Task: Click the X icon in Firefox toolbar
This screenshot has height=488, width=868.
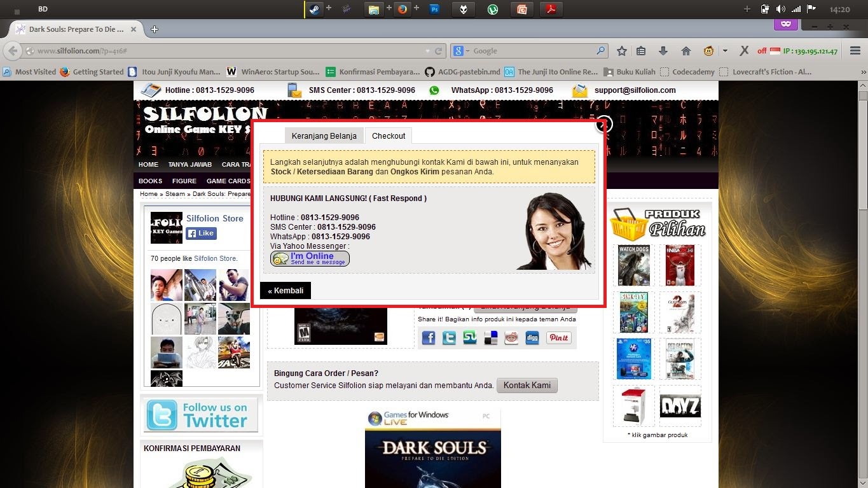Action: click(743, 51)
